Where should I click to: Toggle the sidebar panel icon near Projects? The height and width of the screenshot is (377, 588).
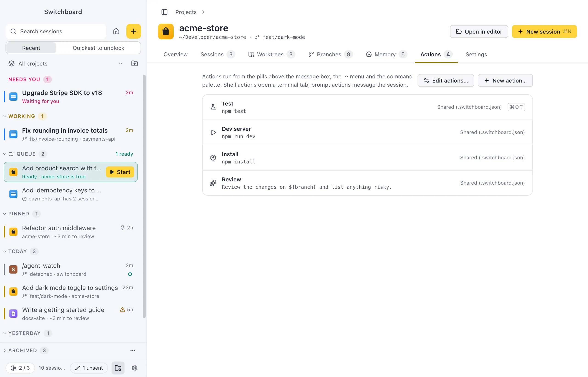(164, 12)
